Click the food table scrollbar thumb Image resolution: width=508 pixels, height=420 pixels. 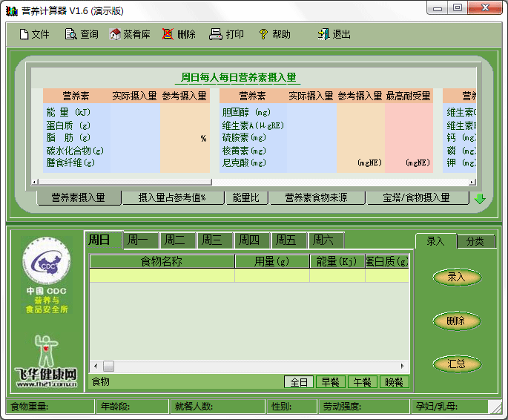click(108, 367)
